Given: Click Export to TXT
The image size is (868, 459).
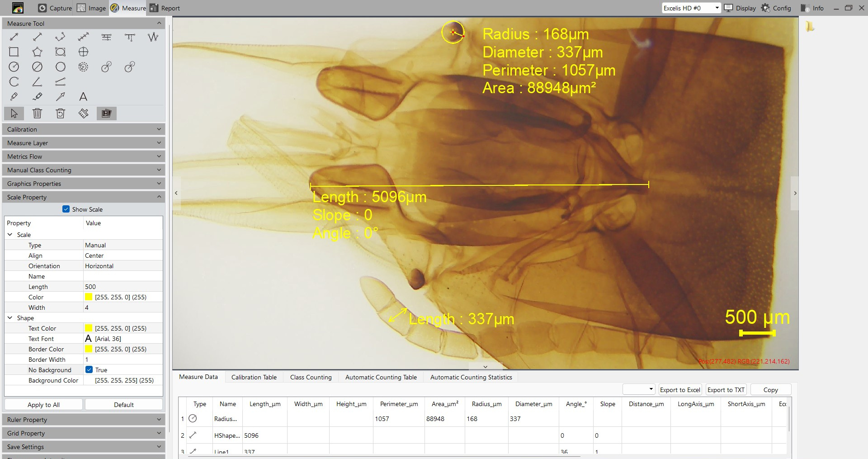Looking at the screenshot, I should [x=726, y=390].
